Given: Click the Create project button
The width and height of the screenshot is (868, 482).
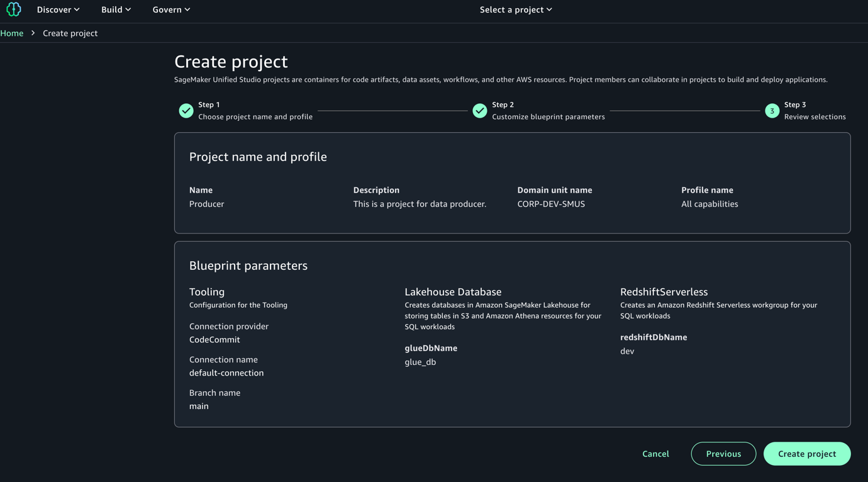Looking at the screenshot, I should pyautogui.click(x=807, y=453).
